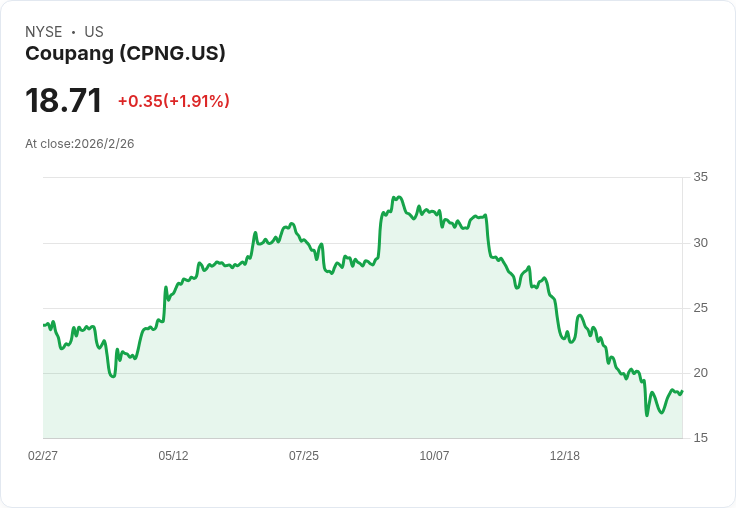Image resolution: width=736 pixels, height=508 pixels.
Task: Click the chart's highest peak near 33.5
Action: (399, 197)
